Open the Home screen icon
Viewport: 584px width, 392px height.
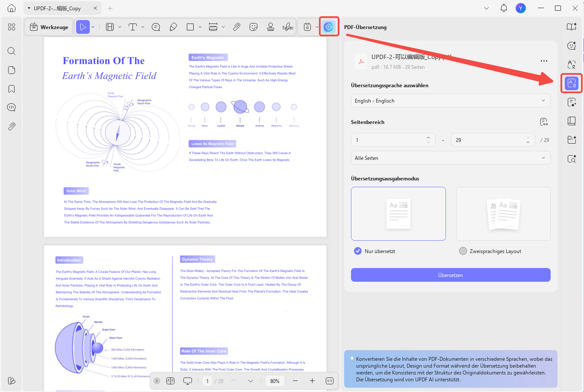click(x=12, y=8)
